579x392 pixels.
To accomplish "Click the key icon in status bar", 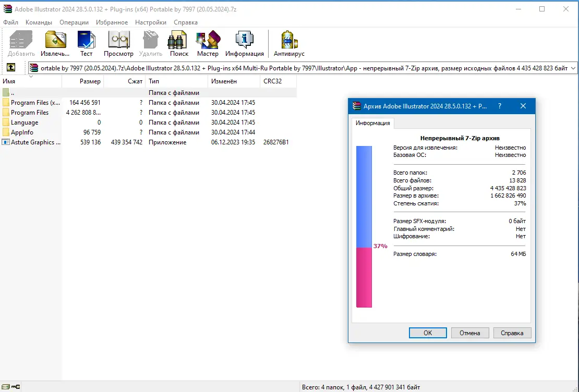I will [16, 387].
